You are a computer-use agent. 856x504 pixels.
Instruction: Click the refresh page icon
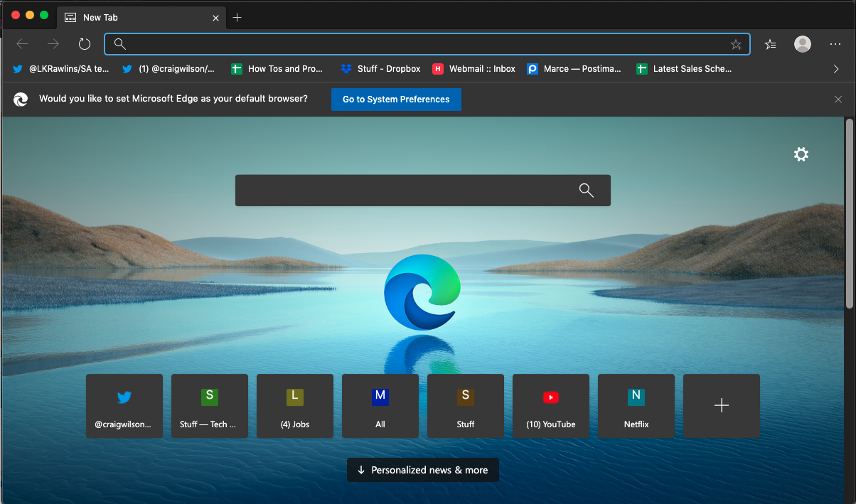(x=85, y=44)
